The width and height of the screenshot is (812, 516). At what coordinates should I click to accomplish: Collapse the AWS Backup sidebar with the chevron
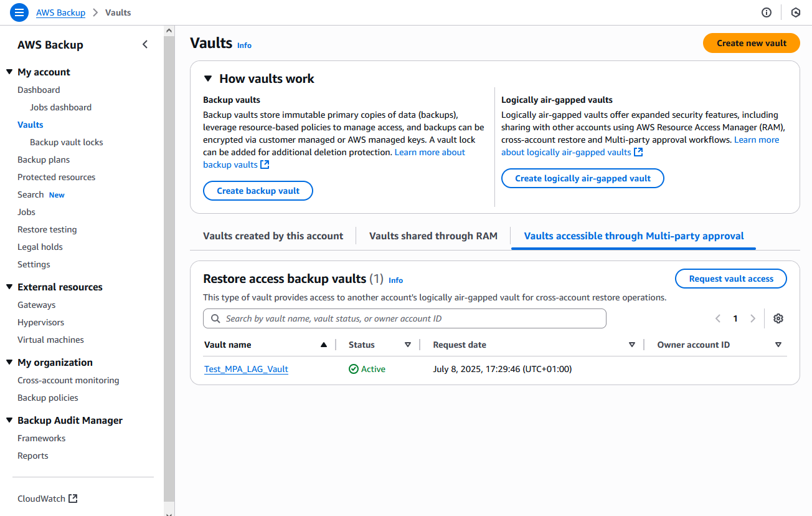145,44
